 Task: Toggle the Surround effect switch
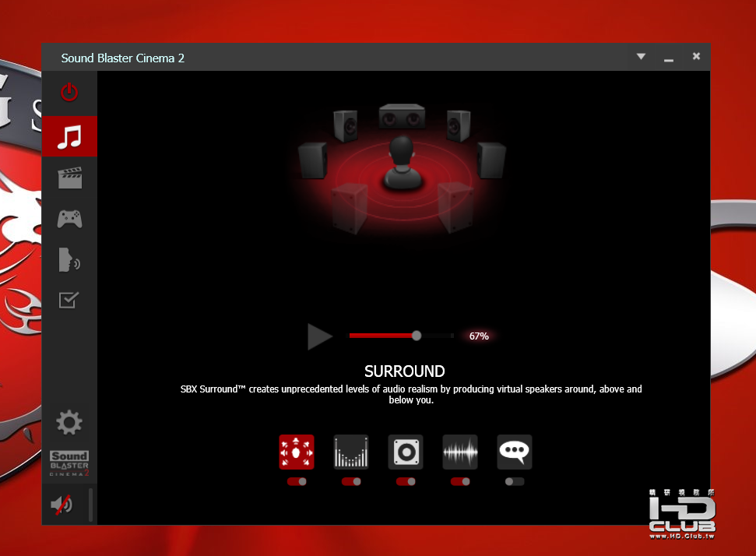297,481
